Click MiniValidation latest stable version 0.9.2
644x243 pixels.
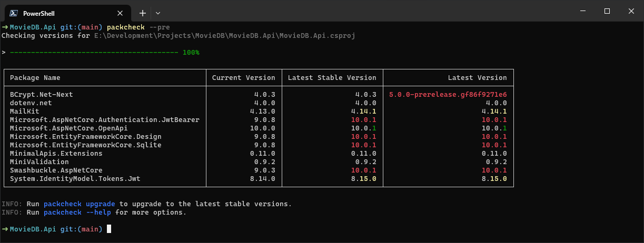point(366,162)
